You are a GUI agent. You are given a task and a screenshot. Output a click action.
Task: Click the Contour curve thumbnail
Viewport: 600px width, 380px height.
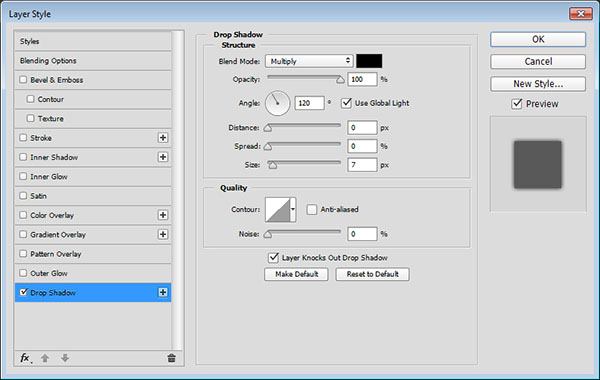[278, 209]
